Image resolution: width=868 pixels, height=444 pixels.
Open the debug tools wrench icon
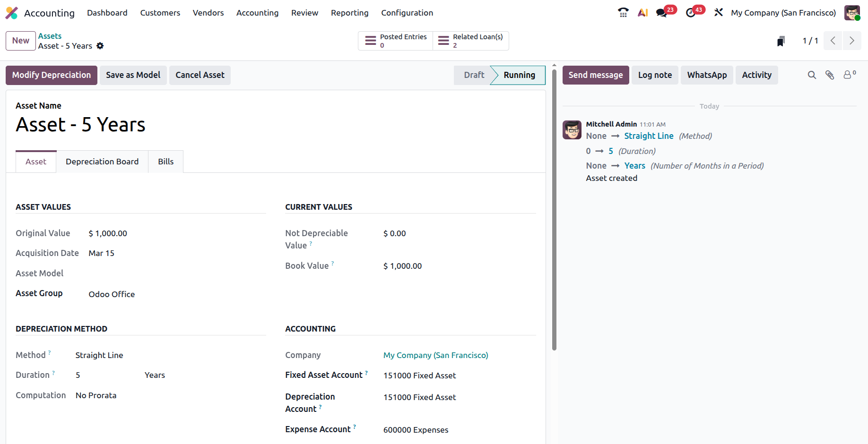point(719,13)
